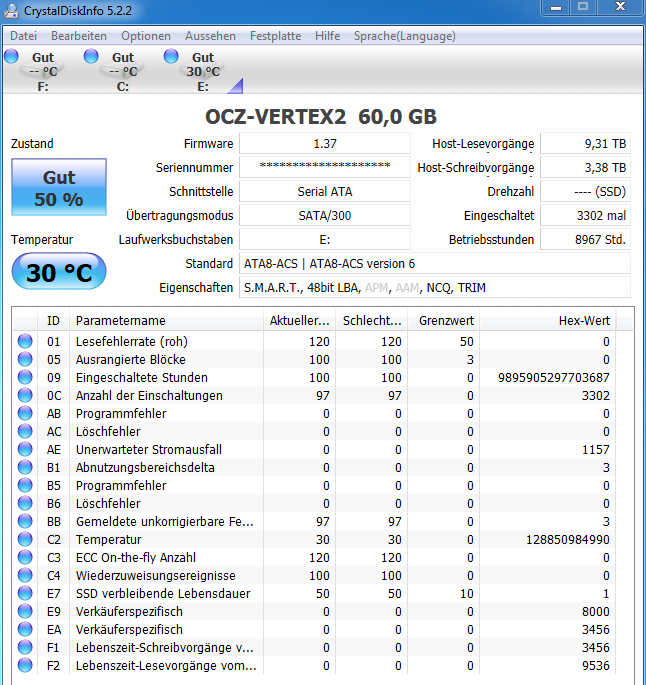Select drive F: in the disk bar
Screen dimensions: 646x685
(42, 72)
